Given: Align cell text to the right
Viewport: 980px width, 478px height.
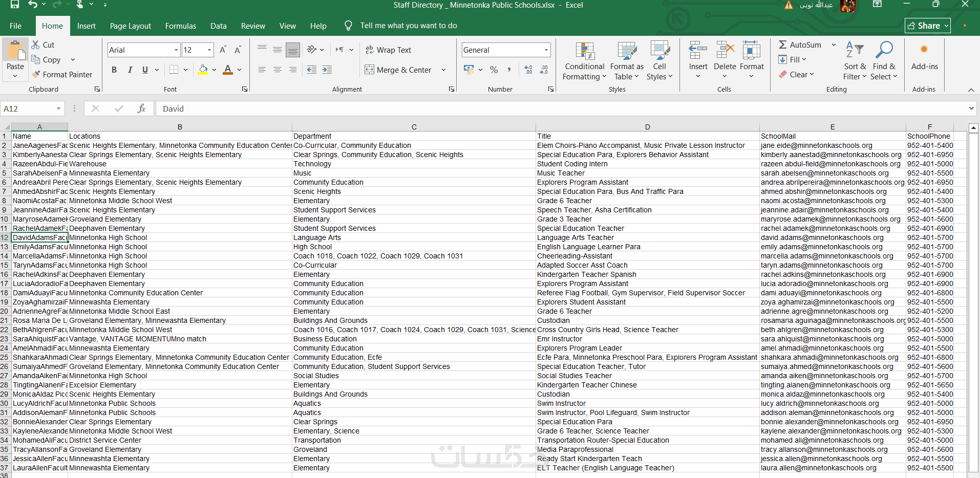Looking at the screenshot, I should (x=292, y=70).
